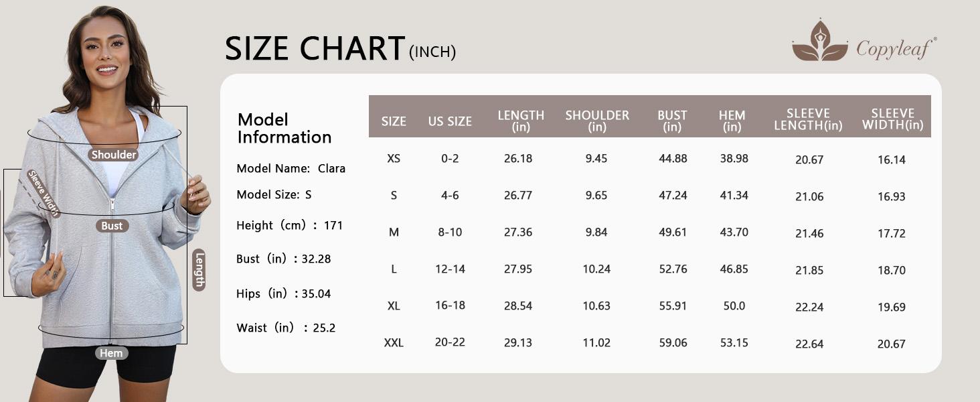This screenshot has width=980, height=402.
Task: Click the Copyleaf brand name text
Action: point(896,48)
